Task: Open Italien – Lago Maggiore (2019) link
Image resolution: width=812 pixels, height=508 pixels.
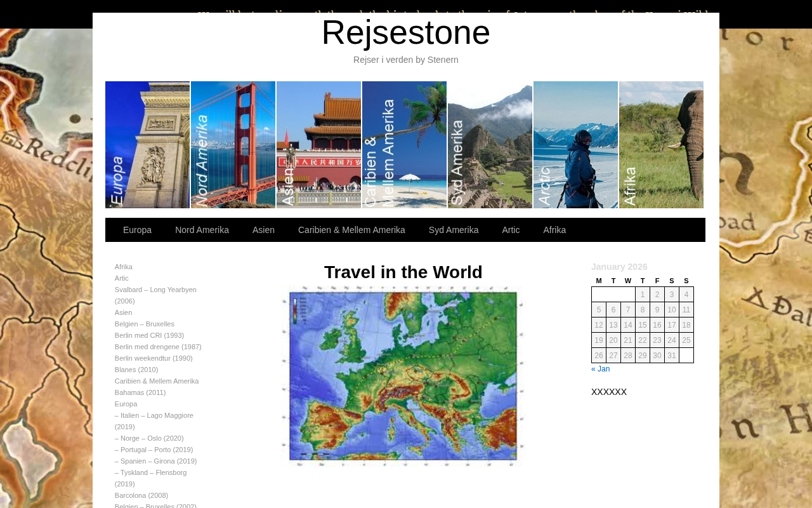Action: (154, 421)
